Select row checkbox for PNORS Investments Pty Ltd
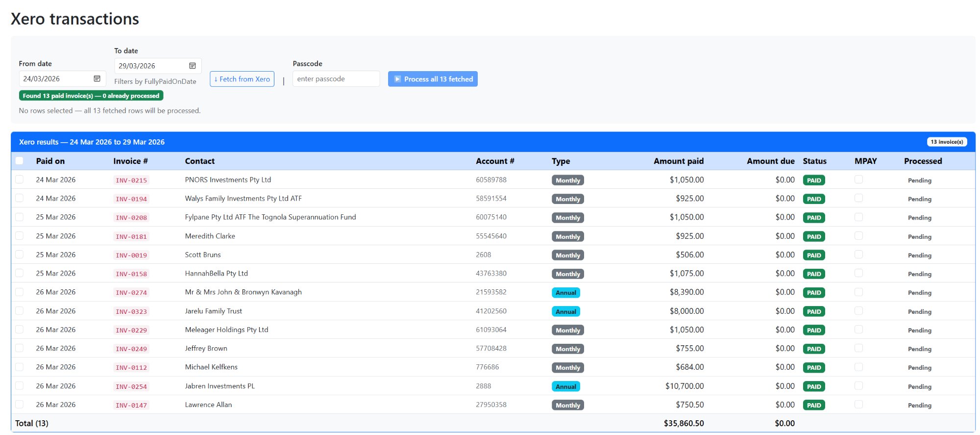Image resolution: width=980 pixels, height=435 pixels. 20,179
